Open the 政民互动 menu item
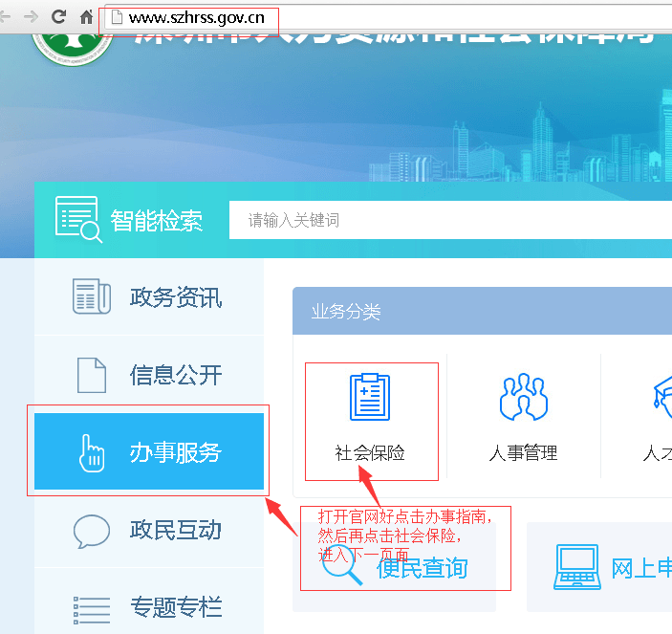The height and width of the screenshot is (634, 672). pos(149,530)
